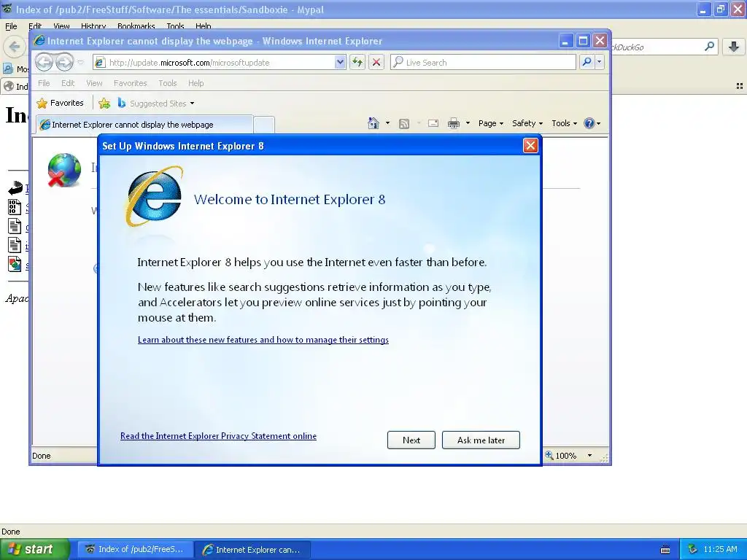
Task: Click the IE search magnifier button
Action: click(x=587, y=62)
